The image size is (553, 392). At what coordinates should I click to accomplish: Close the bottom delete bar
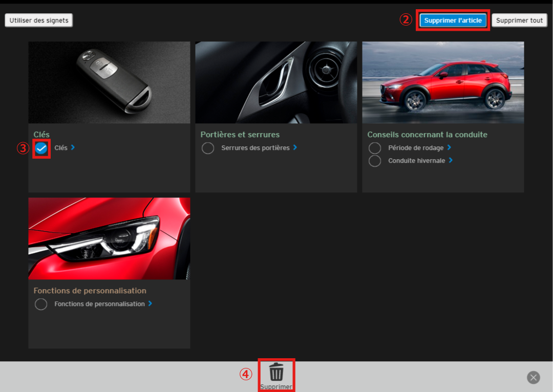534,378
